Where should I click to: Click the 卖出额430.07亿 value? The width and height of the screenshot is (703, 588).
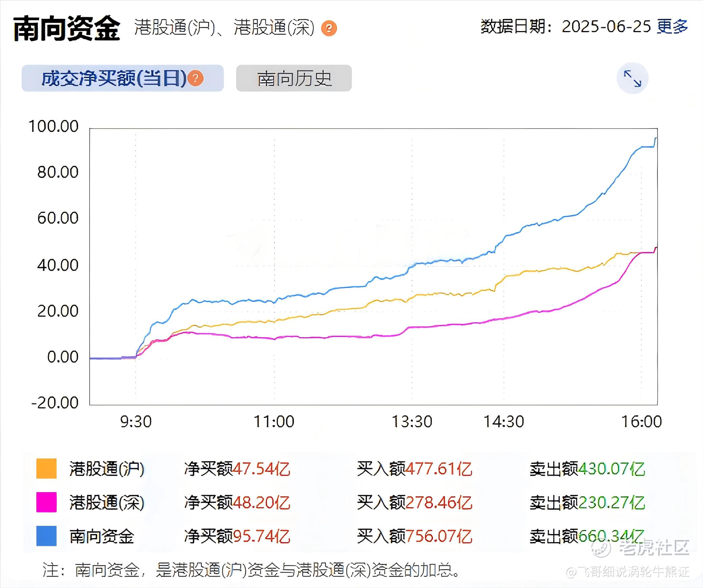click(x=587, y=469)
